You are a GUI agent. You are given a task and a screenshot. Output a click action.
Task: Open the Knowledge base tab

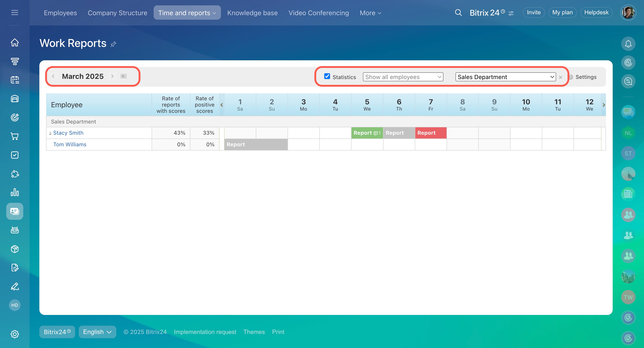tap(252, 13)
